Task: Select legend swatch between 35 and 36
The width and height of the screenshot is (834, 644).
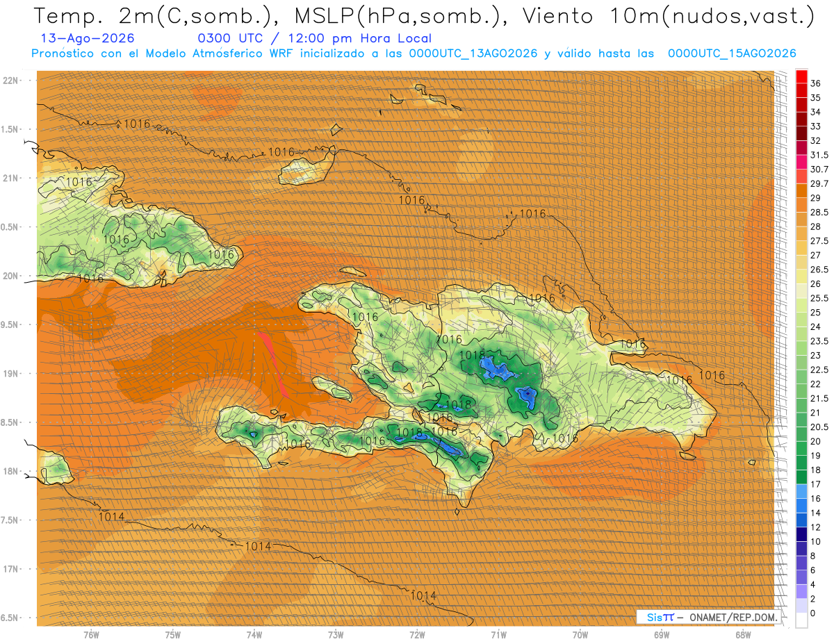Action: tap(801, 90)
